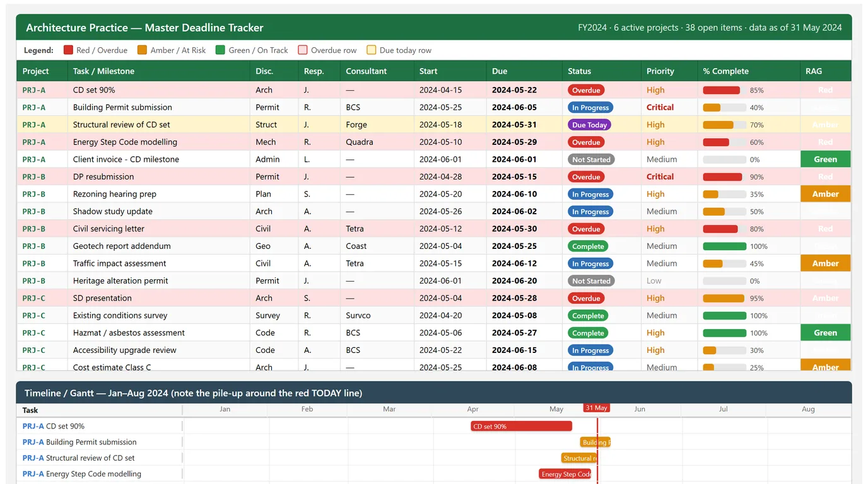Click the 45% progress bar for Traffic impact assessment

(725, 263)
